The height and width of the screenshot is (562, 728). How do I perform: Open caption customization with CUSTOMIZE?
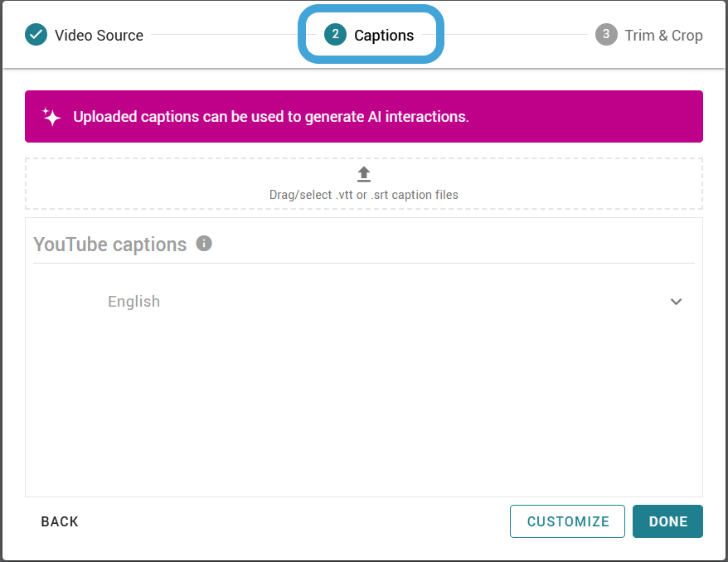tap(567, 521)
